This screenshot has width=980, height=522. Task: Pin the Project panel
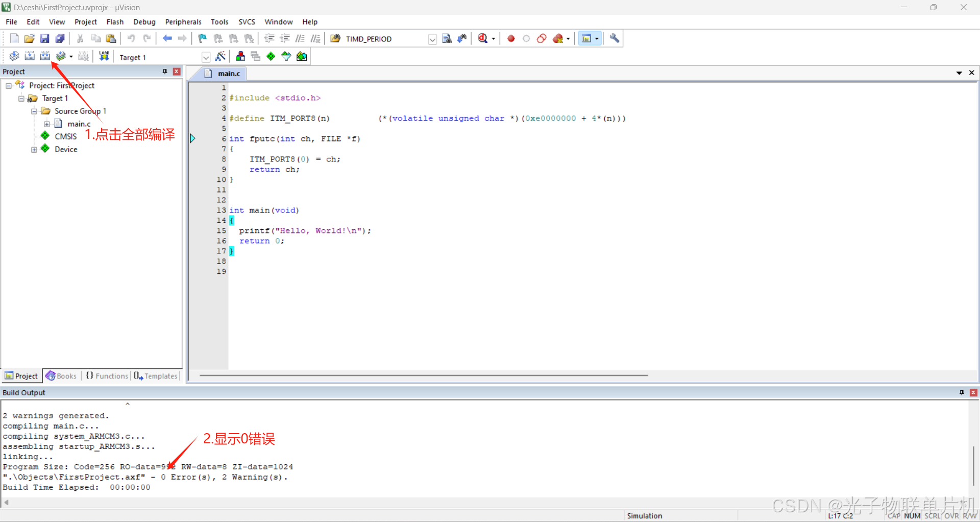pyautogui.click(x=164, y=72)
